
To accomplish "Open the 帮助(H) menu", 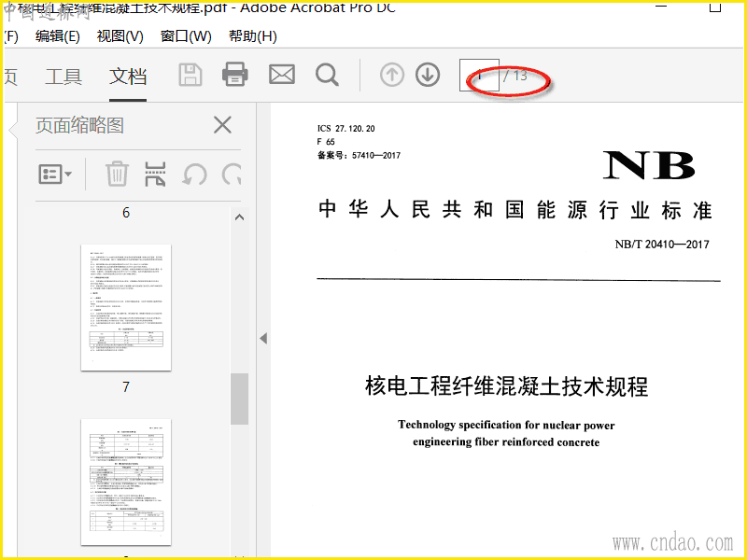I will point(252,36).
